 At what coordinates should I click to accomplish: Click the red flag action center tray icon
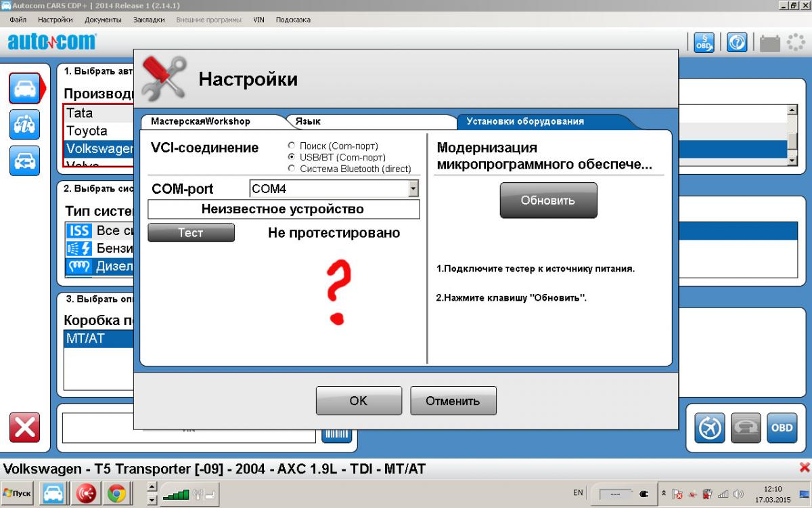[678, 494]
